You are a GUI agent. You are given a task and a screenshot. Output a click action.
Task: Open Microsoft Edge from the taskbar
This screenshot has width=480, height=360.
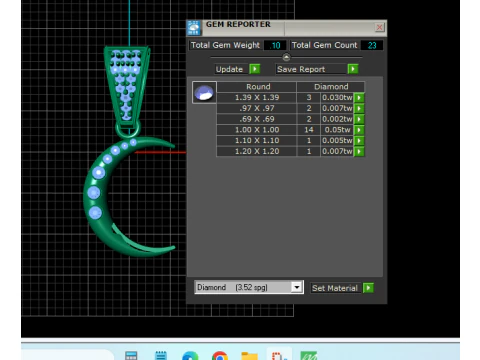pos(190,356)
